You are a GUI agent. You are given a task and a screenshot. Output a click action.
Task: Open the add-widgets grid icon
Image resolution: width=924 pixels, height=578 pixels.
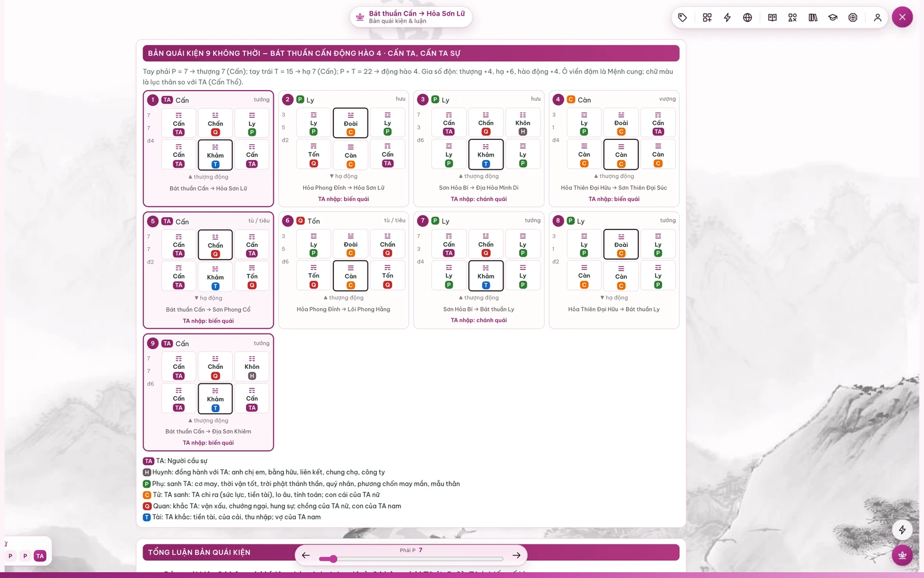(x=707, y=17)
